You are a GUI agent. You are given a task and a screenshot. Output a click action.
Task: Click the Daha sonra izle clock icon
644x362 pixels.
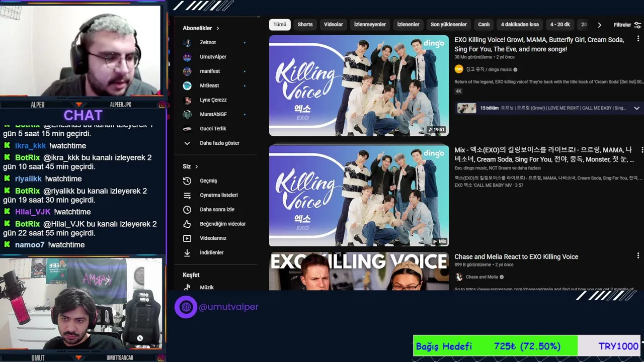click(187, 210)
